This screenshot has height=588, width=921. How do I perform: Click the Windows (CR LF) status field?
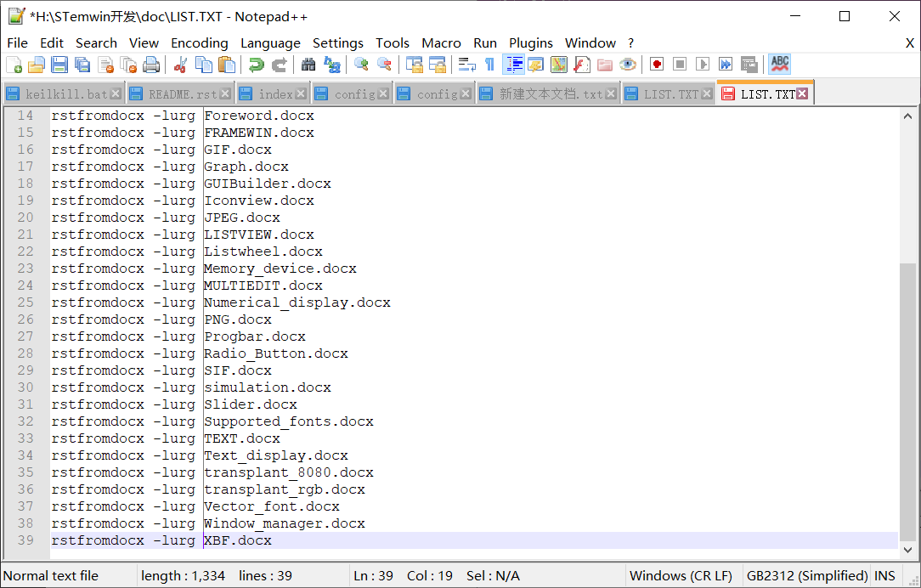click(x=681, y=575)
